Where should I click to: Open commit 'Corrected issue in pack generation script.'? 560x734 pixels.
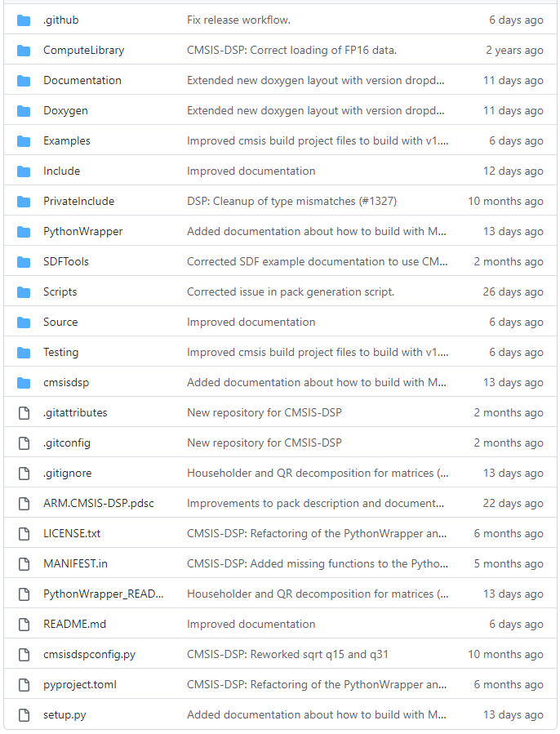click(291, 291)
